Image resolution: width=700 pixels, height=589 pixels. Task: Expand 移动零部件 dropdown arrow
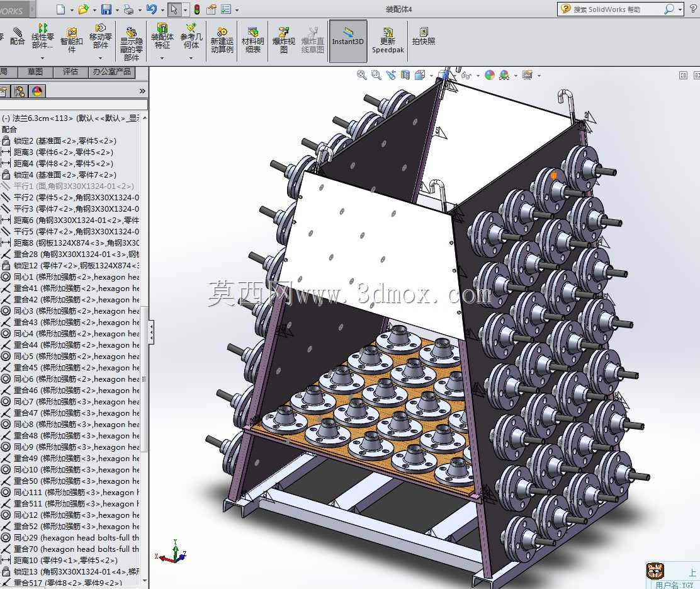tap(101, 58)
